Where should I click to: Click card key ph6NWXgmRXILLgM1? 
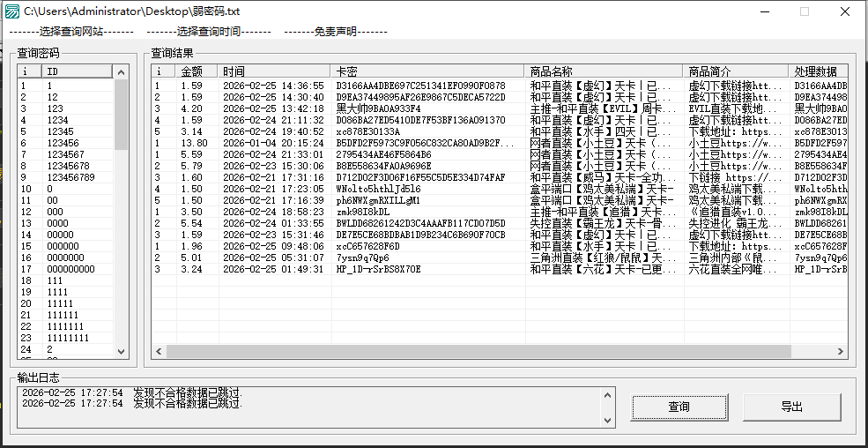(378, 200)
